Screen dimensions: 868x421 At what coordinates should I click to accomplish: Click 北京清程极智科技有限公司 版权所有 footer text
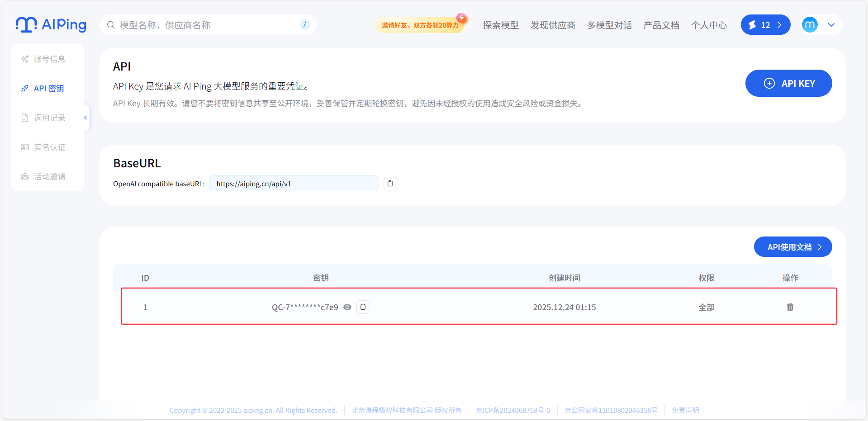[x=406, y=410]
